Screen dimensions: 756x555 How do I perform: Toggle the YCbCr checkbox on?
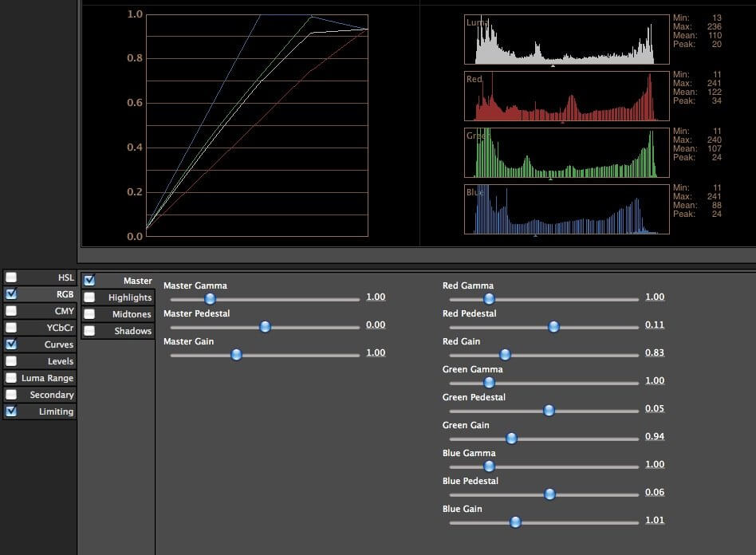click(x=11, y=328)
